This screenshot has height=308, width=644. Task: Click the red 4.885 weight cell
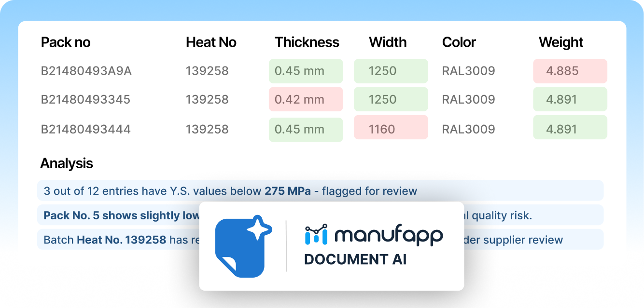(570, 71)
